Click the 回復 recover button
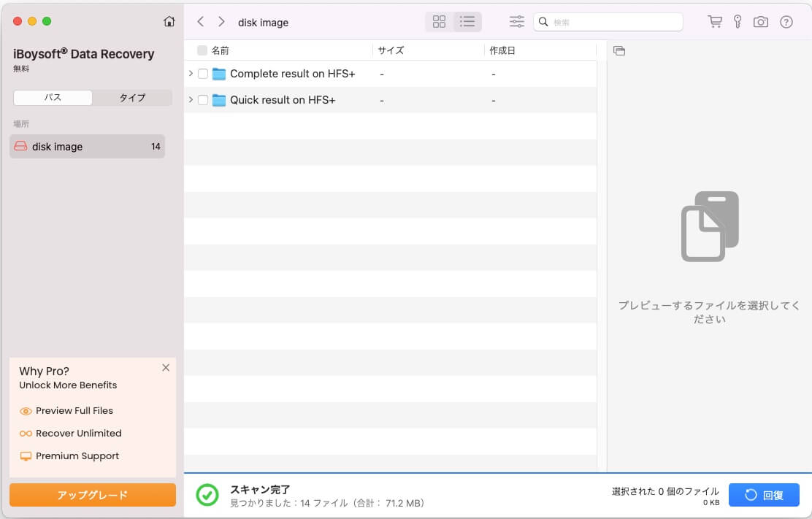 [x=764, y=495]
